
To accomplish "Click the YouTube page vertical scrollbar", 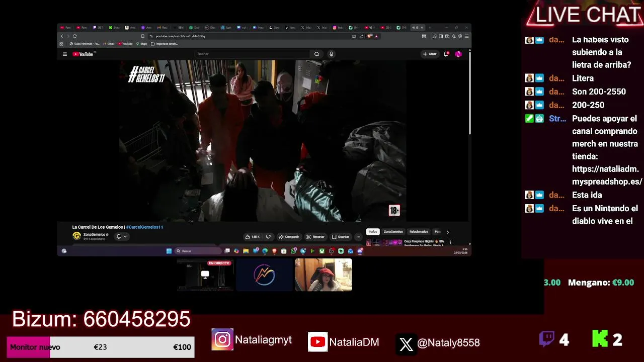I will (470, 93).
